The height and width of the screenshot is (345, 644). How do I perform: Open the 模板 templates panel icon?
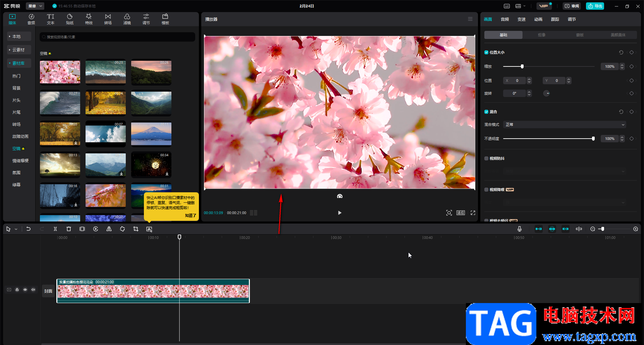[x=165, y=19]
